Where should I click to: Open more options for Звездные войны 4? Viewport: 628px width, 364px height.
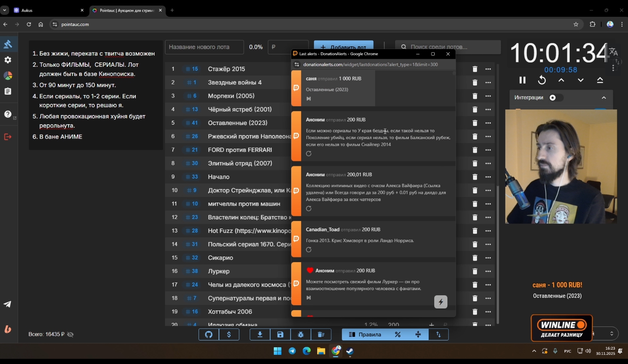488,83
